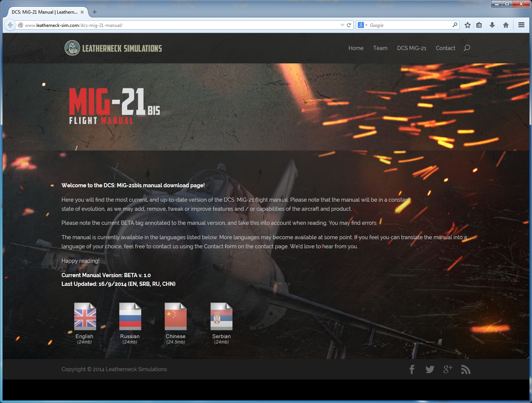
Task: Open the Chinese manual file icon
Action: point(176,317)
